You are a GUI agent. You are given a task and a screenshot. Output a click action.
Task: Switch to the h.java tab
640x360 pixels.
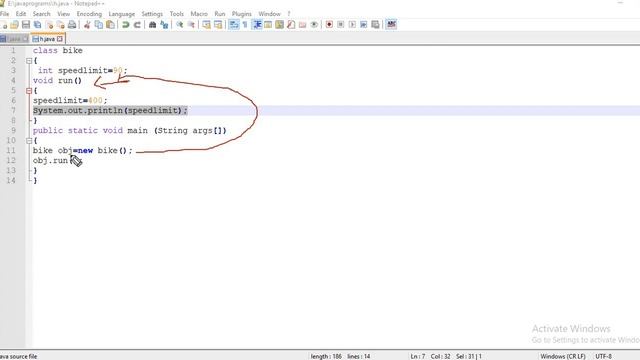pos(47,39)
